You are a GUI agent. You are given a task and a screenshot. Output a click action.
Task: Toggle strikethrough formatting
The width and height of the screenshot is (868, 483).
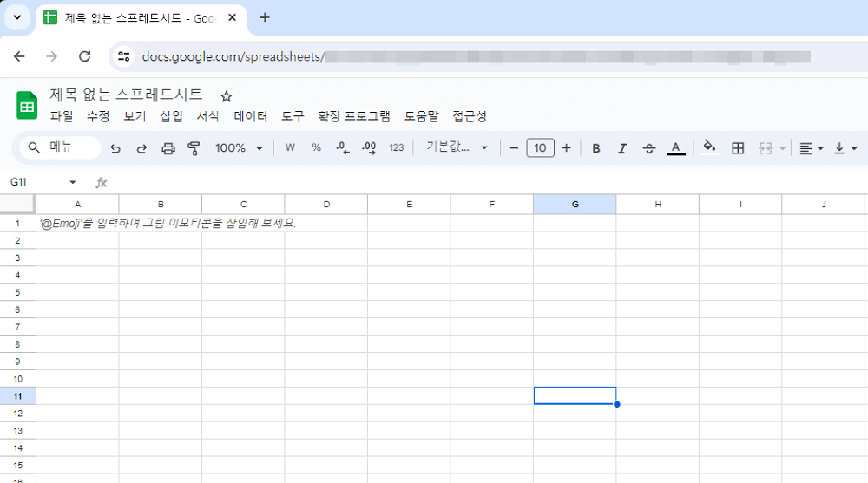point(648,148)
